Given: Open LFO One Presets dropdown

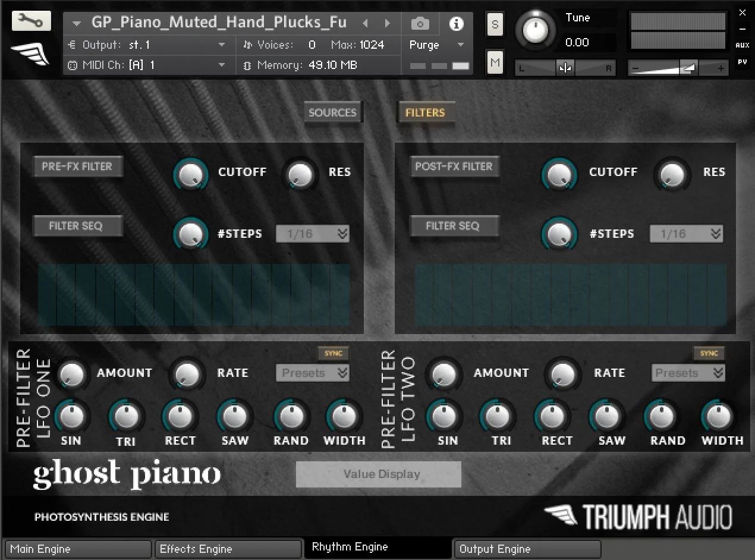Looking at the screenshot, I should (313, 373).
